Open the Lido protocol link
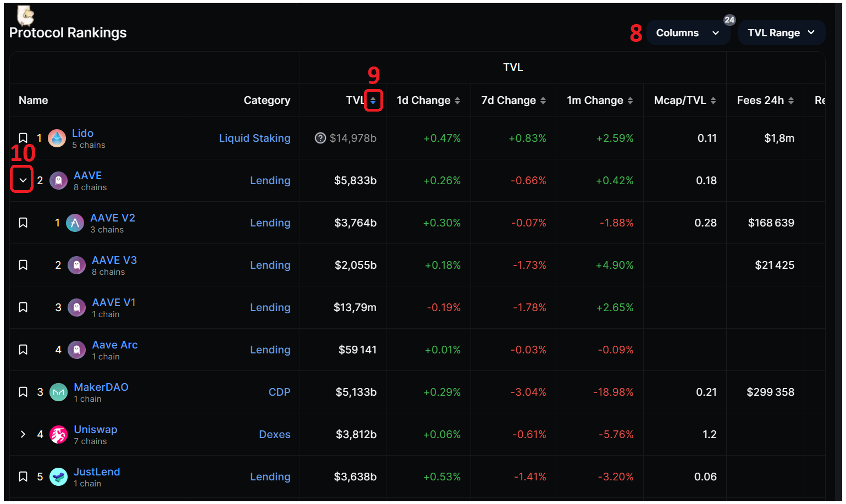 pyautogui.click(x=82, y=133)
